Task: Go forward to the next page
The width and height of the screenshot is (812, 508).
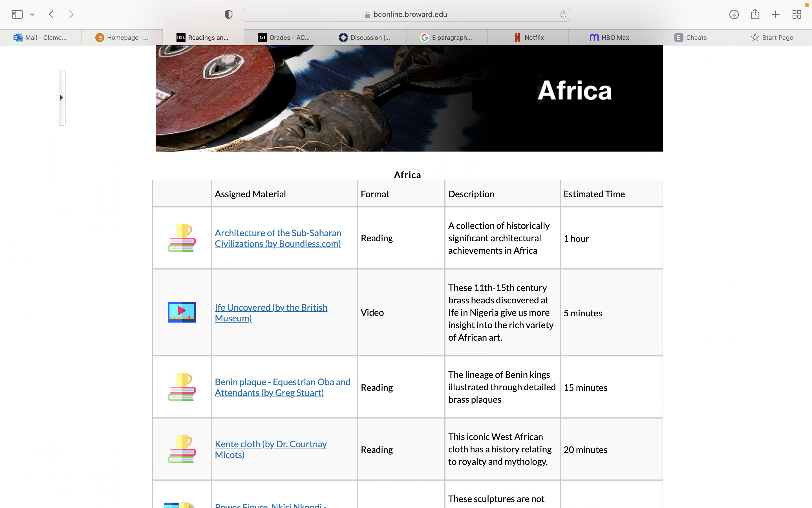Action: (71, 14)
